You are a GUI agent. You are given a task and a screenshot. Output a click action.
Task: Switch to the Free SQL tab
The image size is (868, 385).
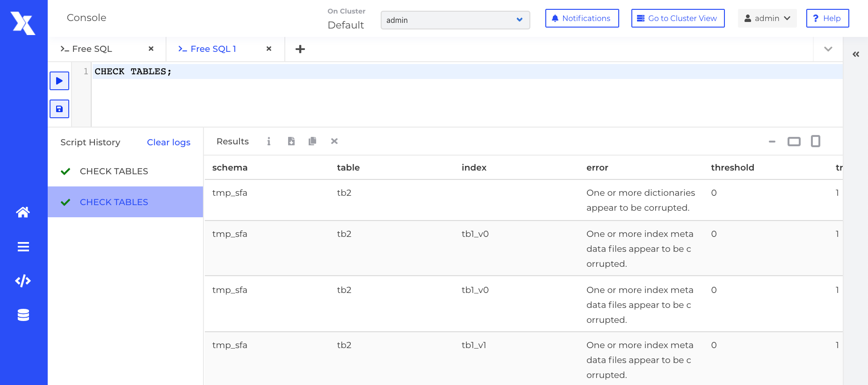click(92, 49)
